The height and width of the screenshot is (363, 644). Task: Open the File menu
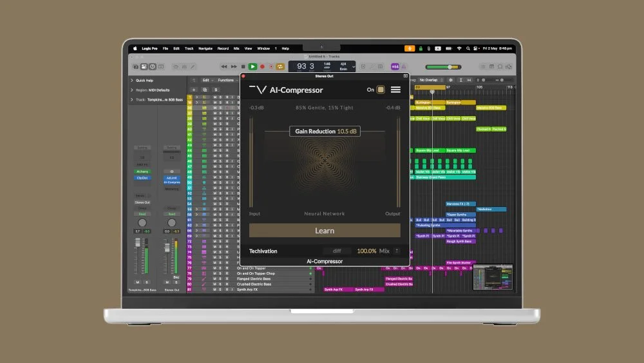[x=166, y=48]
